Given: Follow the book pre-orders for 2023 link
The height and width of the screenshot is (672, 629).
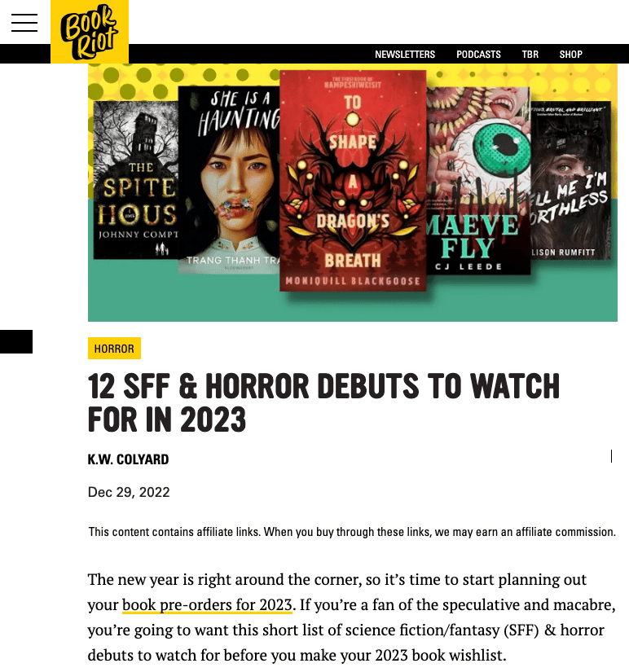Looking at the screenshot, I should click(x=207, y=604).
